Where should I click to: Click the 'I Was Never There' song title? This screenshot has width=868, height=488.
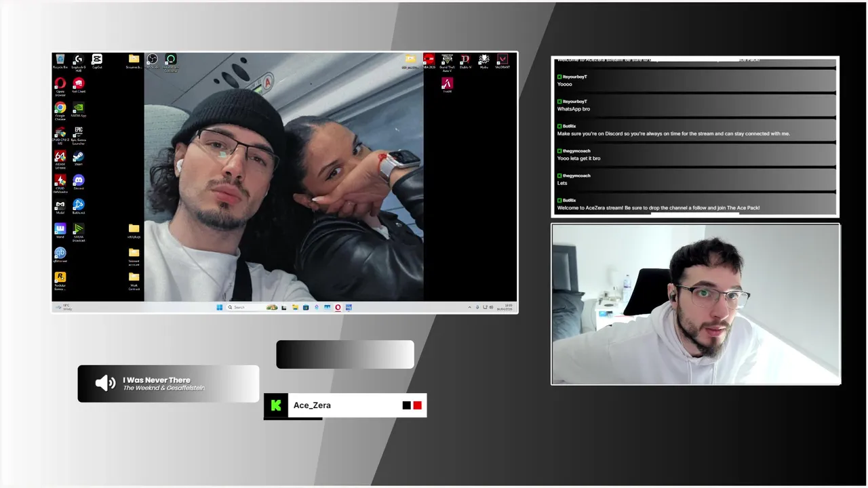point(157,380)
